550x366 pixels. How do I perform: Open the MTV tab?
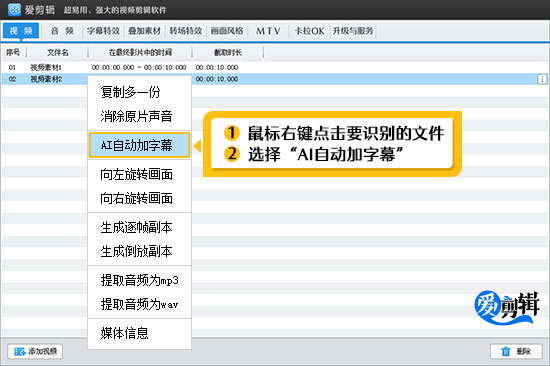click(268, 31)
